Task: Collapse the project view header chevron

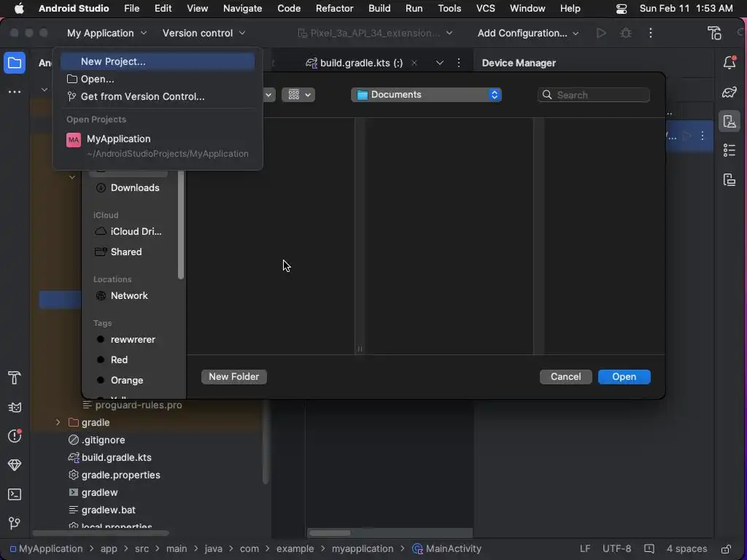Action: coord(44,90)
